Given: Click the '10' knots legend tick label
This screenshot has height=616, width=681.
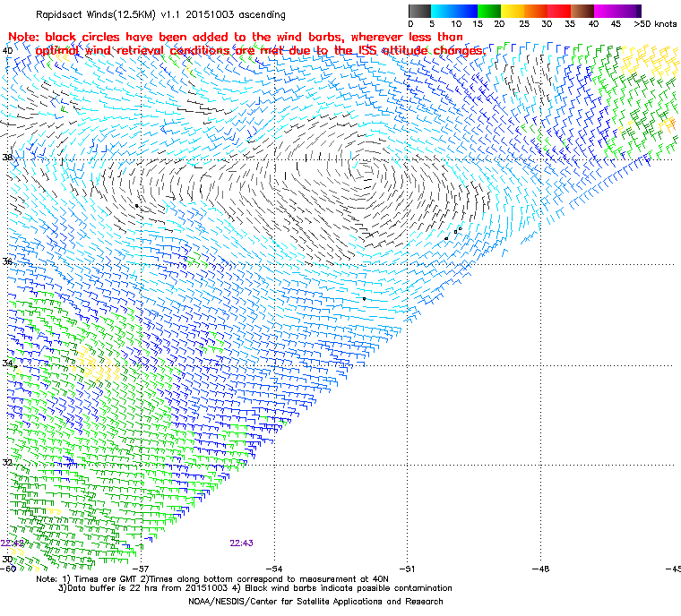Looking at the screenshot, I should coord(456,24).
